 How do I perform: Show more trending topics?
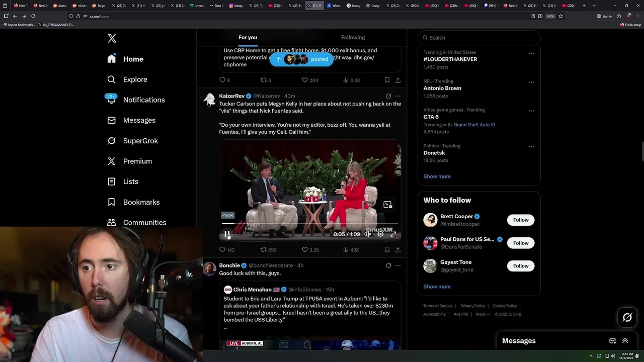coord(437,176)
